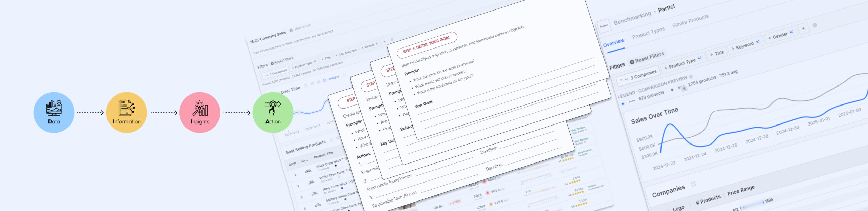Click the info icon after the Gender filter in Benchmarking panel

[815, 25]
